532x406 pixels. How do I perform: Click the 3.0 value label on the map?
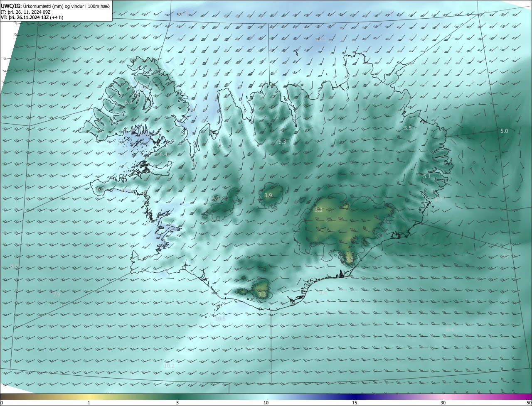(350, 260)
